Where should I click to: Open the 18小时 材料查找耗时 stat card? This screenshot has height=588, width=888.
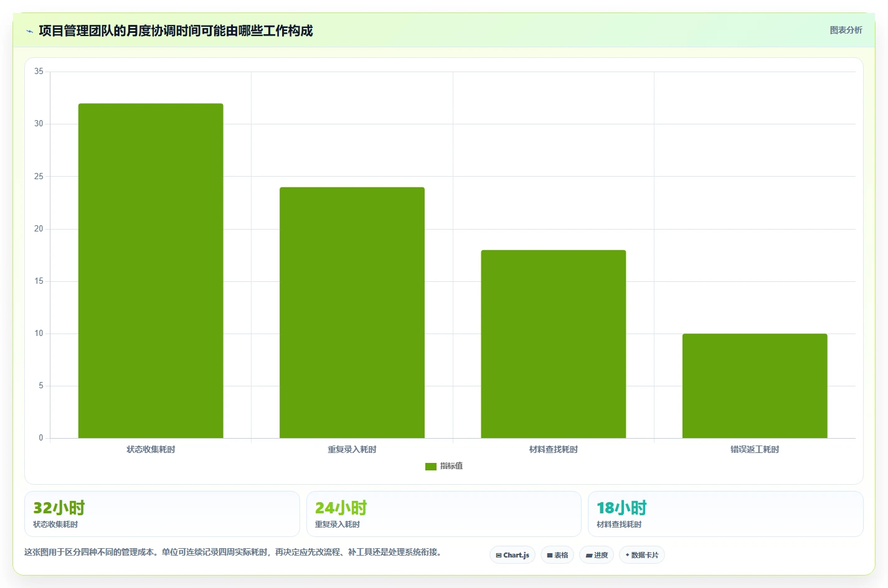pyautogui.click(x=725, y=514)
